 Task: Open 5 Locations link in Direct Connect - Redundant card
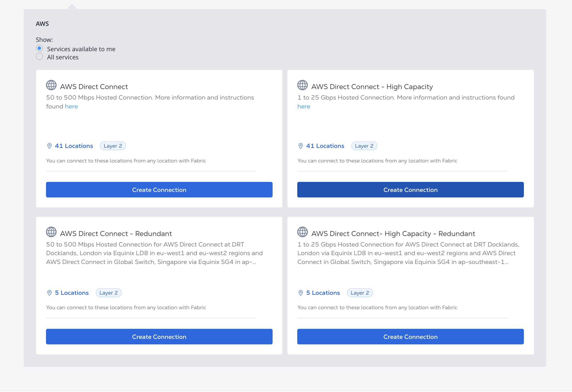72,293
